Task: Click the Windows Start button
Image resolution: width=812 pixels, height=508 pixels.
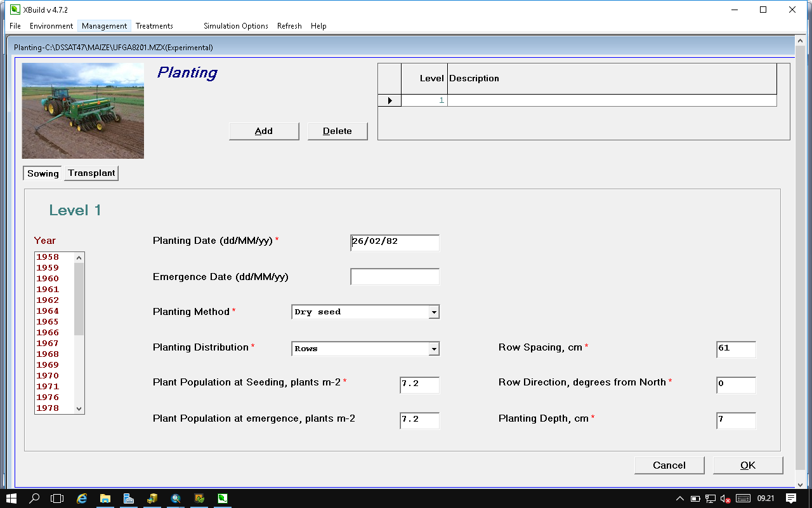Action: 11,498
